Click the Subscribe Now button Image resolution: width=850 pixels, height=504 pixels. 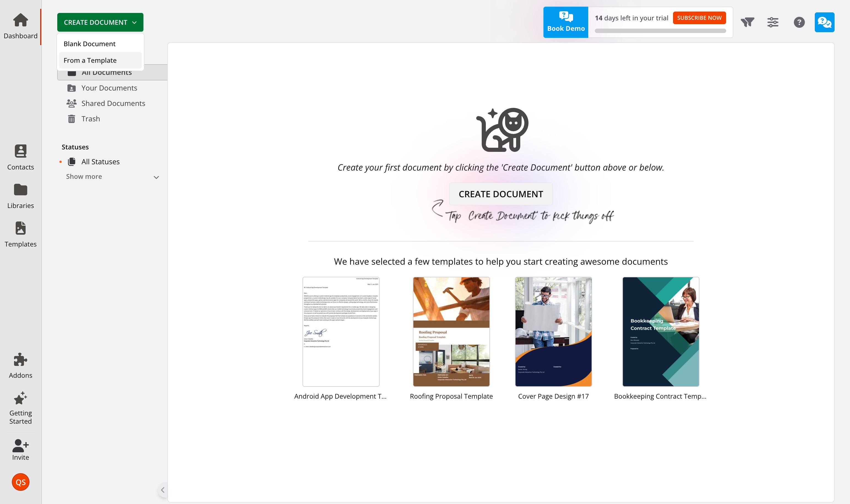coord(699,18)
